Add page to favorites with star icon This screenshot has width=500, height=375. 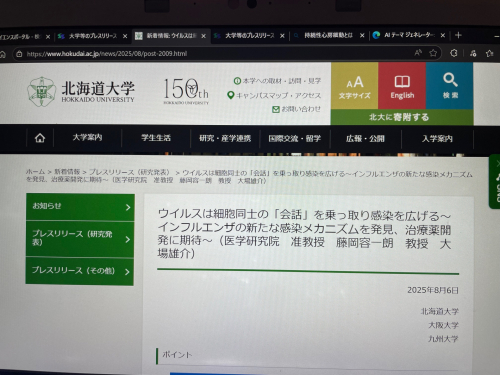[x=433, y=53]
